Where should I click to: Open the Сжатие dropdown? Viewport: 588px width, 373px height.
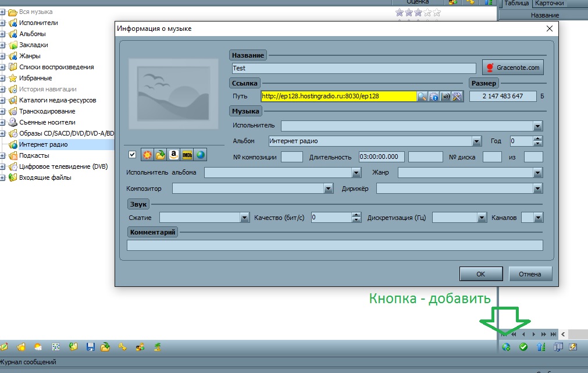click(x=244, y=218)
